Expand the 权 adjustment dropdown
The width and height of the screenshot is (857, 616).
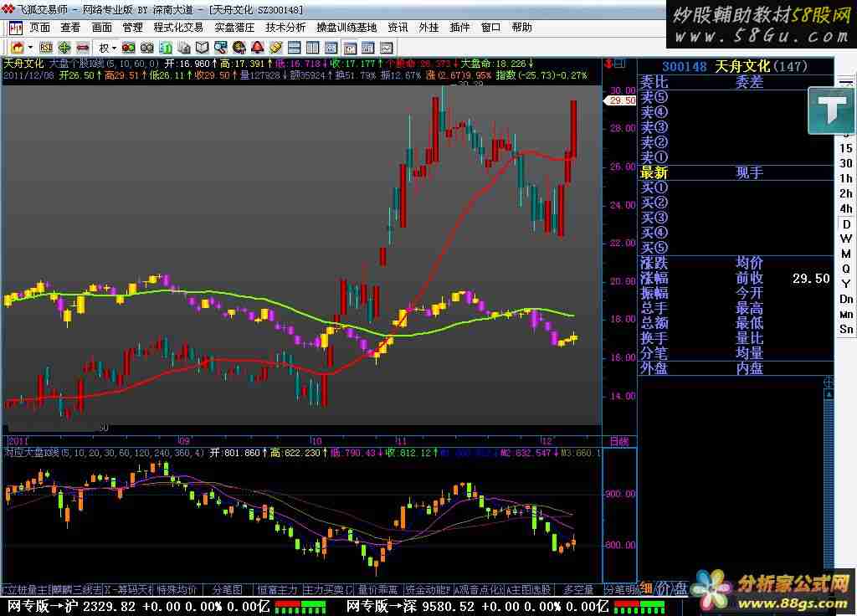pyautogui.click(x=114, y=48)
